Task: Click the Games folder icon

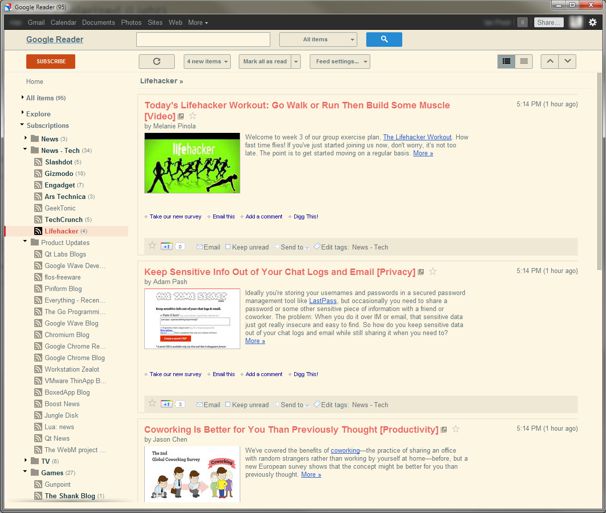Action: (x=35, y=472)
